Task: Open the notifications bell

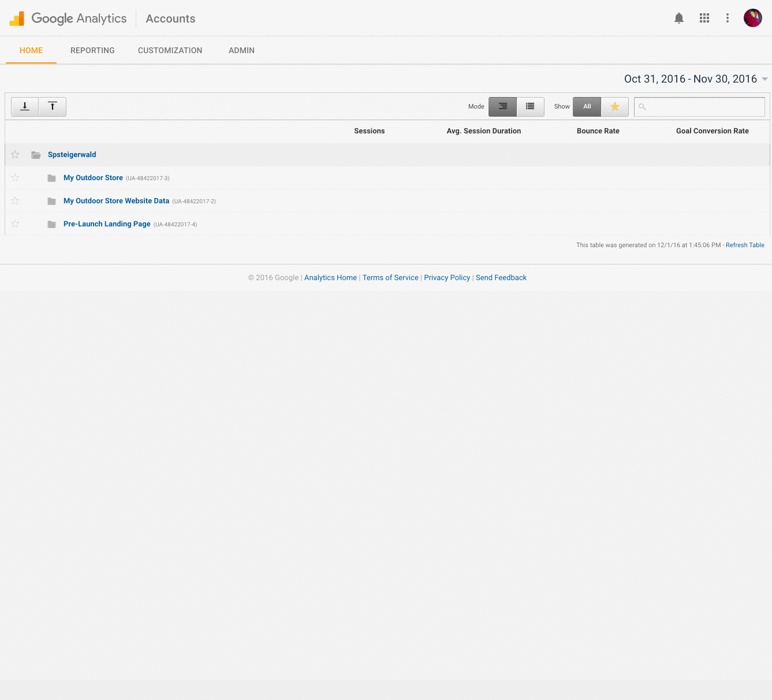Action: [x=679, y=18]
